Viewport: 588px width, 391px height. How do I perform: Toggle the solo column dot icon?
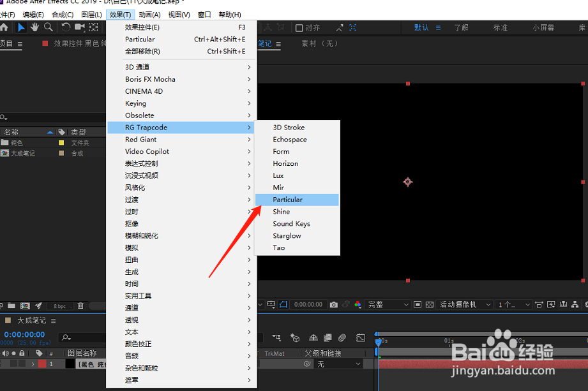[x=14, y=353]
